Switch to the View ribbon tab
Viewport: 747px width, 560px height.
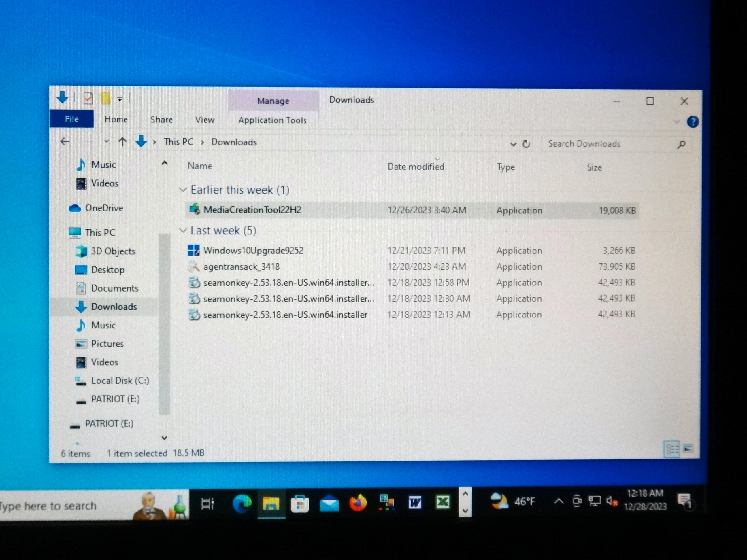click(205, 120)
